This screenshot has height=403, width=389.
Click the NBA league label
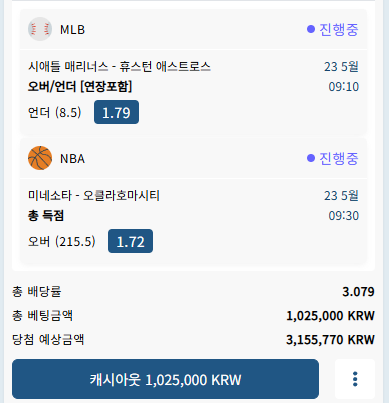click(x=72, y=159)
